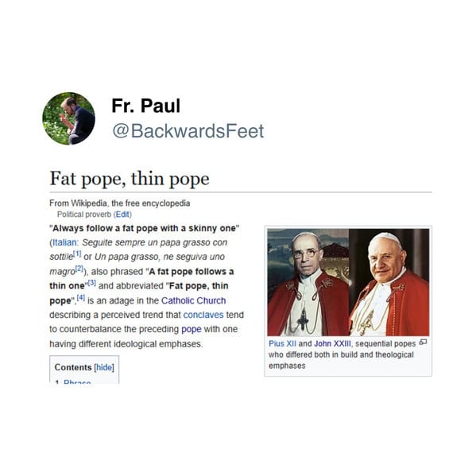This screenshot has width=476, height=476.
Task: Open the @BackwardsFeet handle
Action: [x=188, y=131]
